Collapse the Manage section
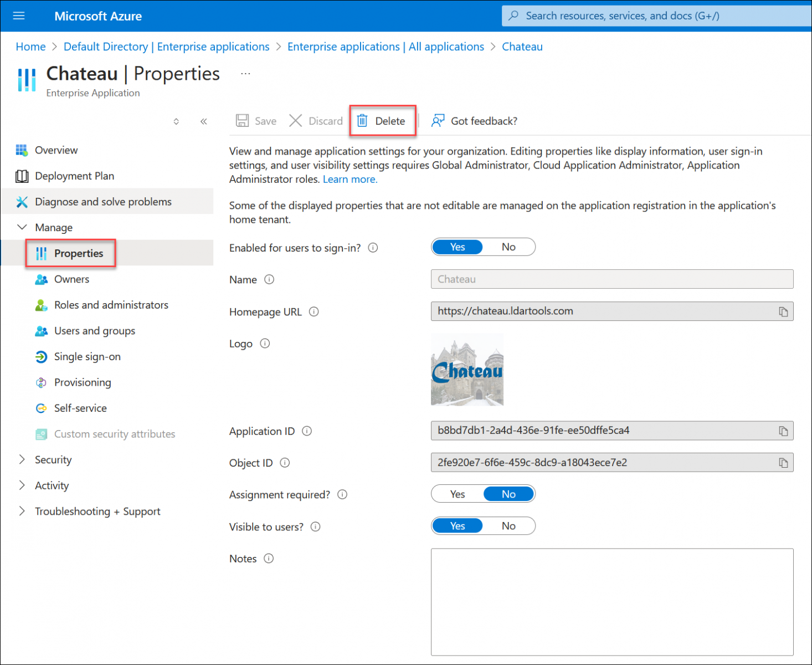 [x=22, y=227]
